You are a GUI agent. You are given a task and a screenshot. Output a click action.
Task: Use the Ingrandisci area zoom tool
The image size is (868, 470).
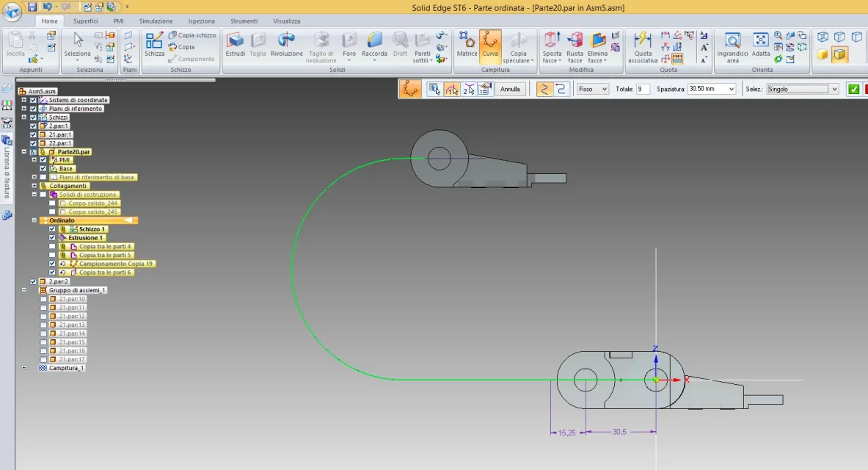[732, 47]
